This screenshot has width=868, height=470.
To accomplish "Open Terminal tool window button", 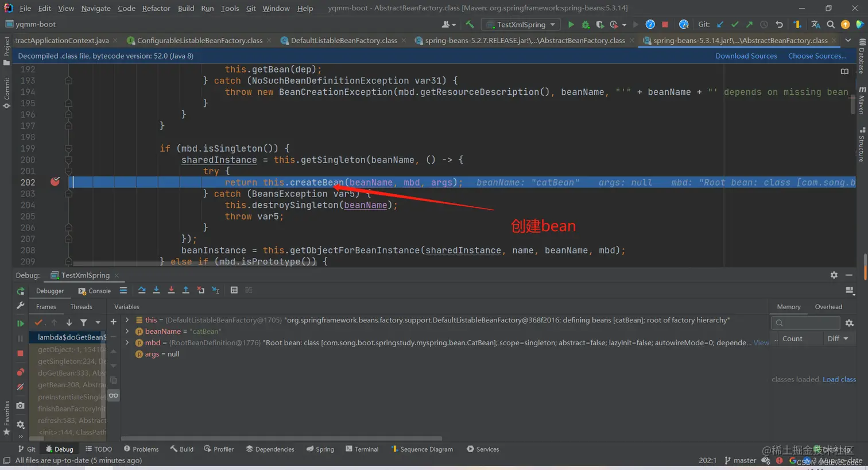I will pyautogui.click(x=362, y=449).
